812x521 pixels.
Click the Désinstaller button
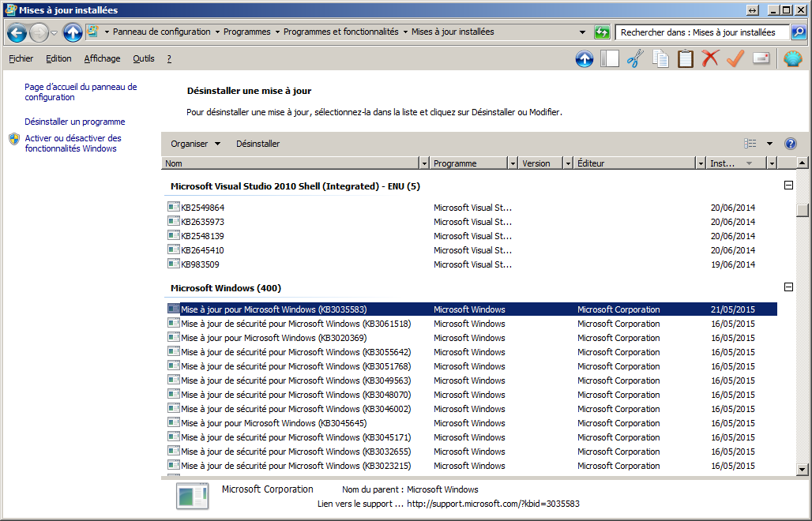[x=258, y=144]
